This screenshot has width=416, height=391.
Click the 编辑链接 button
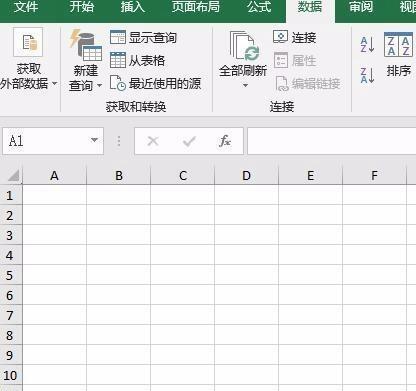pyautogui.click(x=307, y=83)
